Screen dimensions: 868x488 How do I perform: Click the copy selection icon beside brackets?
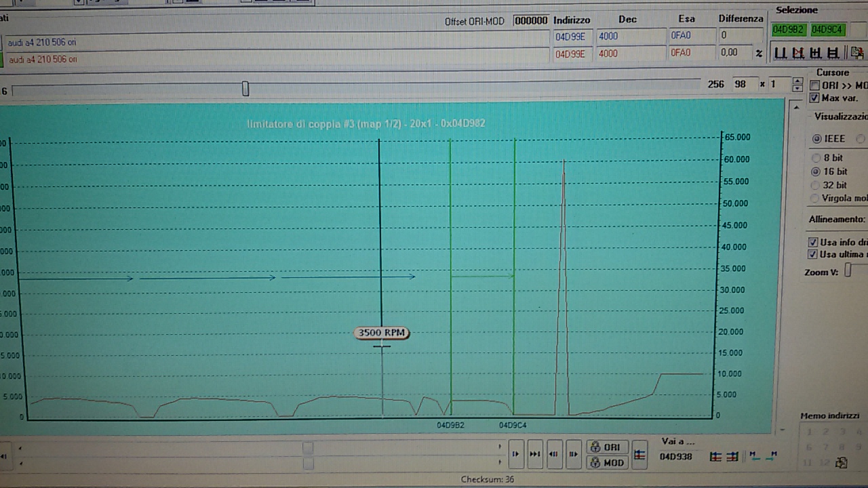(x=857, y=53)
